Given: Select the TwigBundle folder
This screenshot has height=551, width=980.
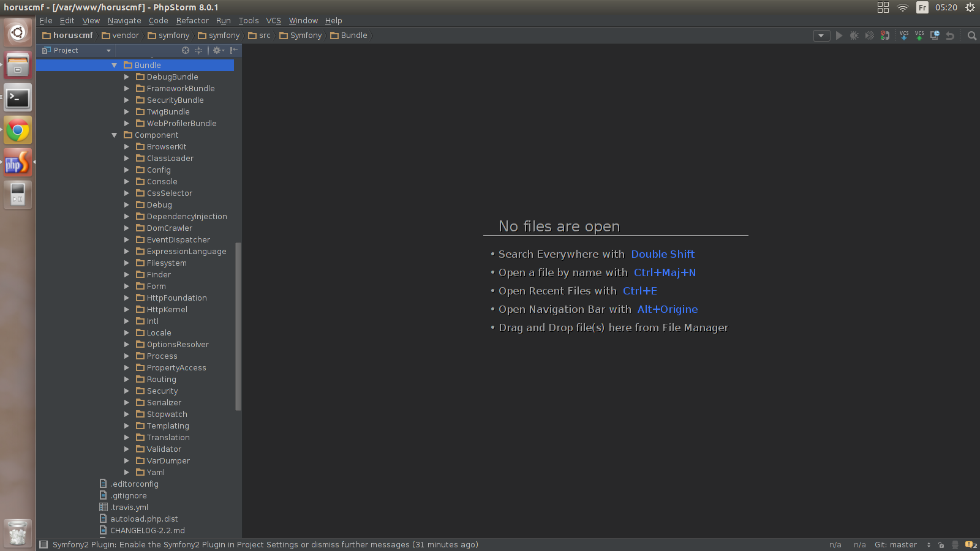Looking at the screenshot, I should pos(163,112).
